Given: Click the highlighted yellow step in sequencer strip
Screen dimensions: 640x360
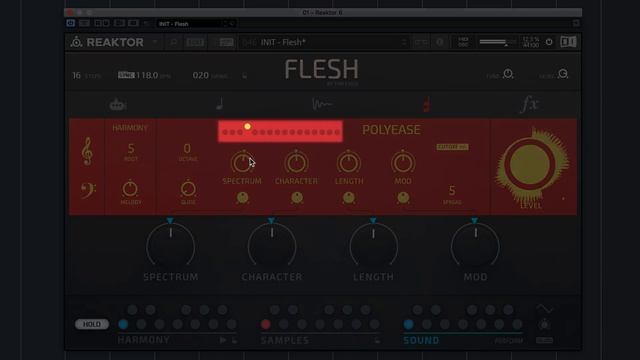Looking at the screenshot, I should [247, 127].
